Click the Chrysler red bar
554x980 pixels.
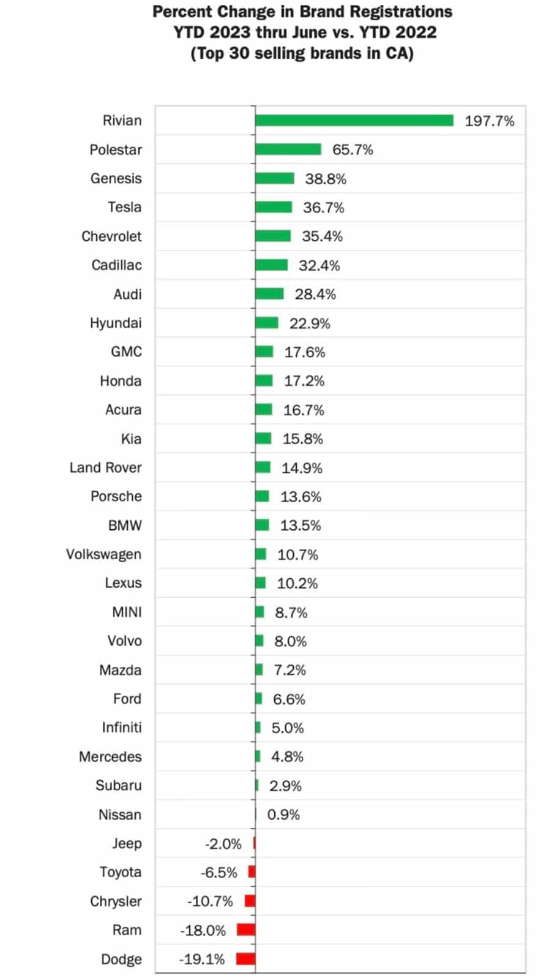click(250, 901)
